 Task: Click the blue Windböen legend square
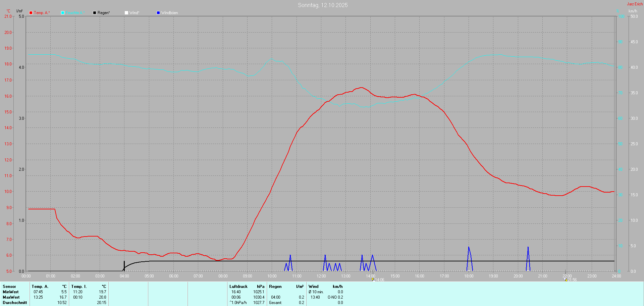click(x=158, y=13)
